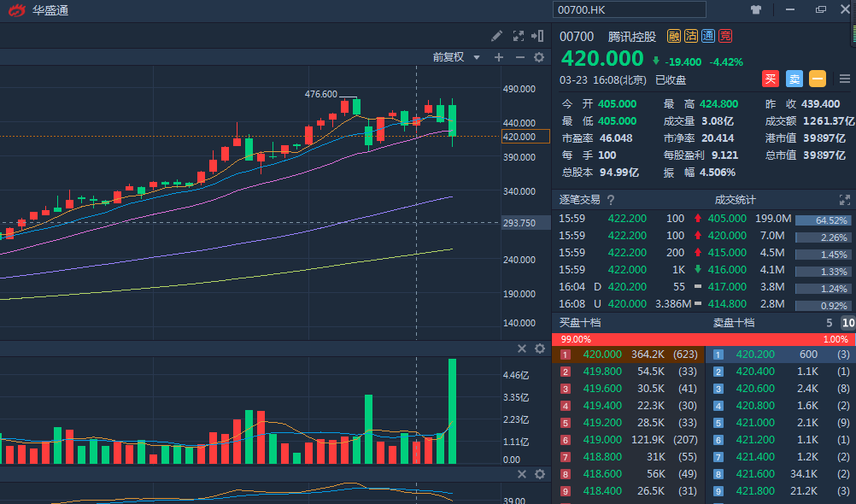Focus the 00700.HK stock search field
Viewport: 856px width, 504px height.
pos(630,10)
